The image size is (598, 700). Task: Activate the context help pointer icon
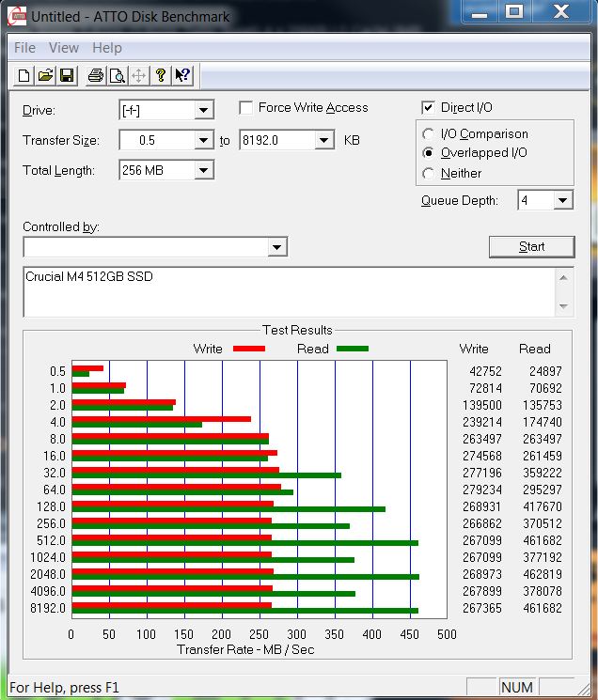point(182,76)
